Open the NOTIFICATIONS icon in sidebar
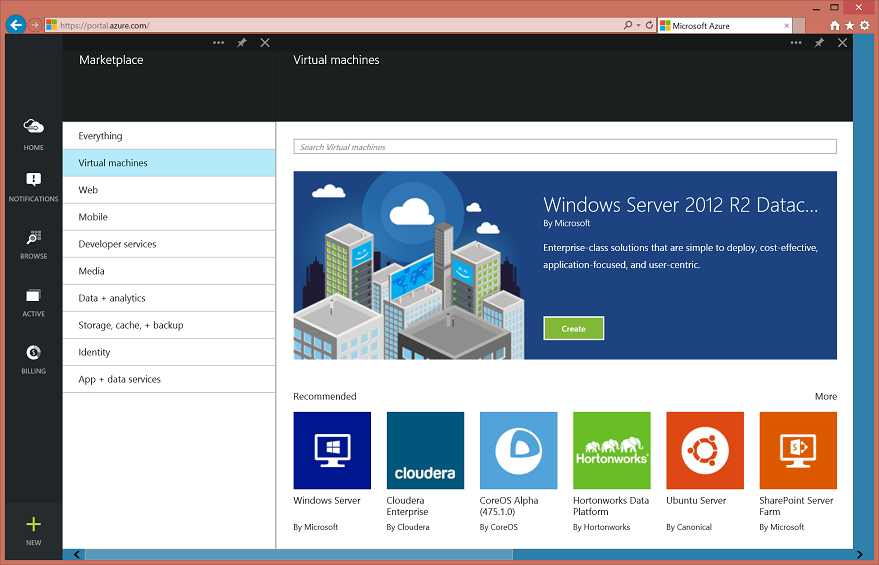The height and width of the screenshot is (565, 879). point(33,179)
